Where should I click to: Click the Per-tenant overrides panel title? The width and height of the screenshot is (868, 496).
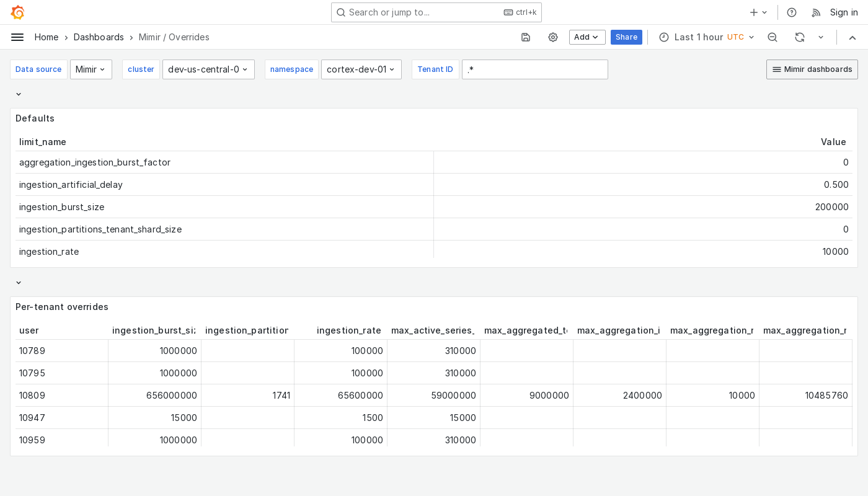pos(62,307)
